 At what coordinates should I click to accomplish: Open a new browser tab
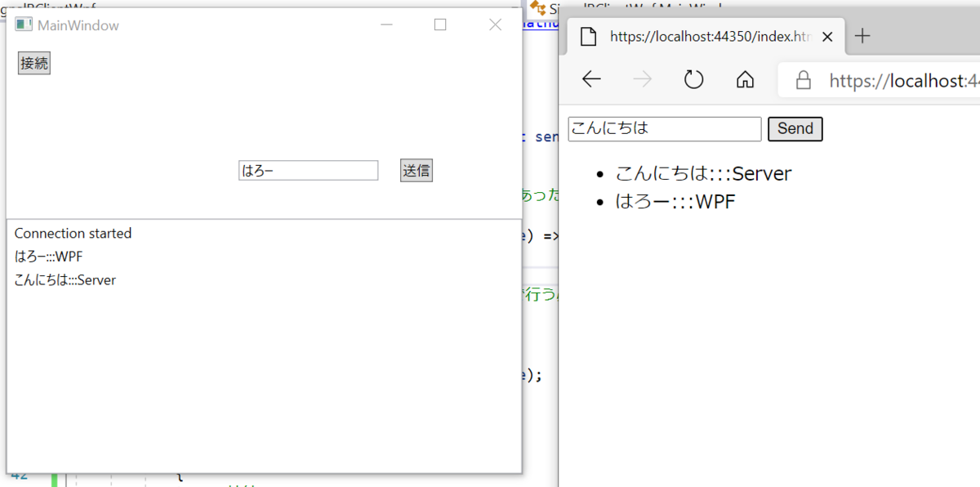(x=862, y=36)
